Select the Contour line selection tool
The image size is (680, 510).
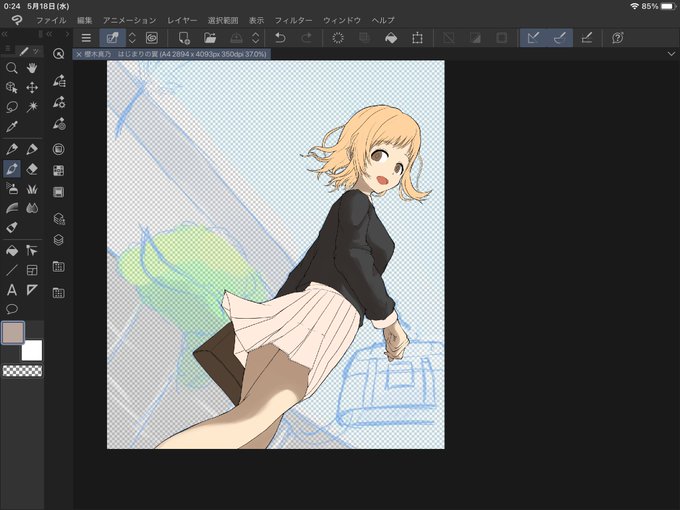click(32, 250)
